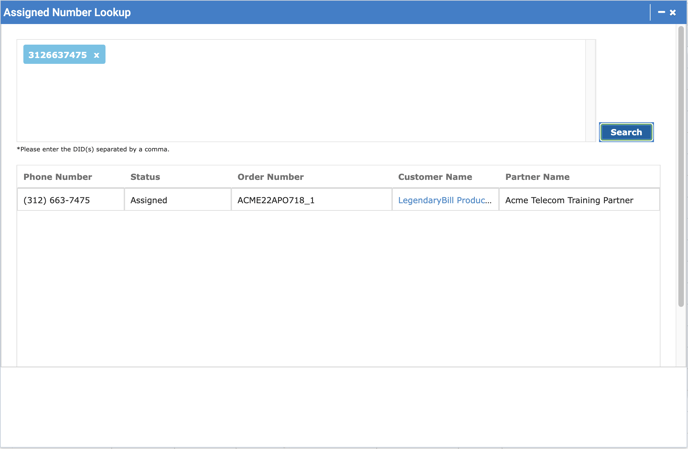The height and width of the screenshot is (449, 688).
Task: Click the Order Number column header
Action: (x=270, y=177)
